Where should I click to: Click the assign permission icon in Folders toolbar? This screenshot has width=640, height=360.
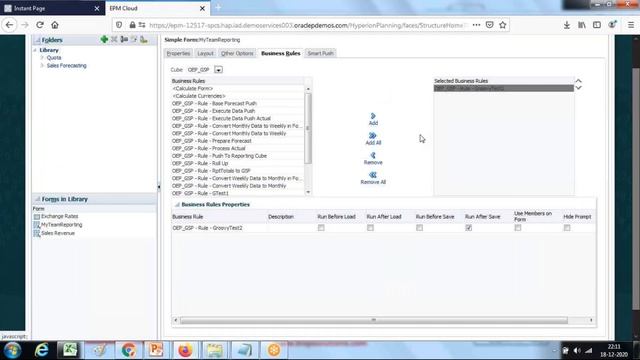pos(144,39)
